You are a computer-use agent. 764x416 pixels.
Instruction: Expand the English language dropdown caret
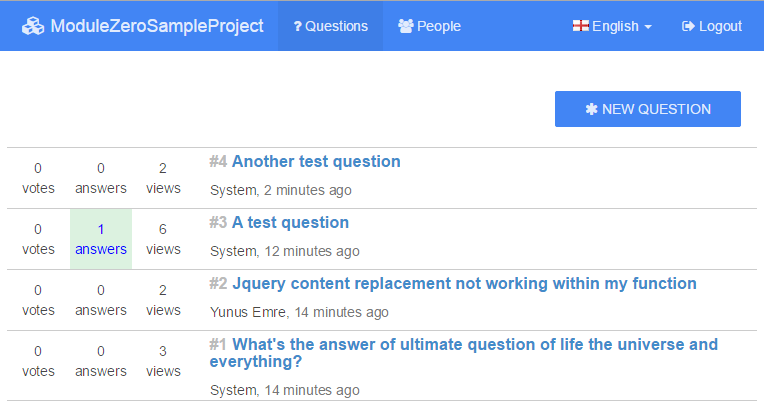648,27
